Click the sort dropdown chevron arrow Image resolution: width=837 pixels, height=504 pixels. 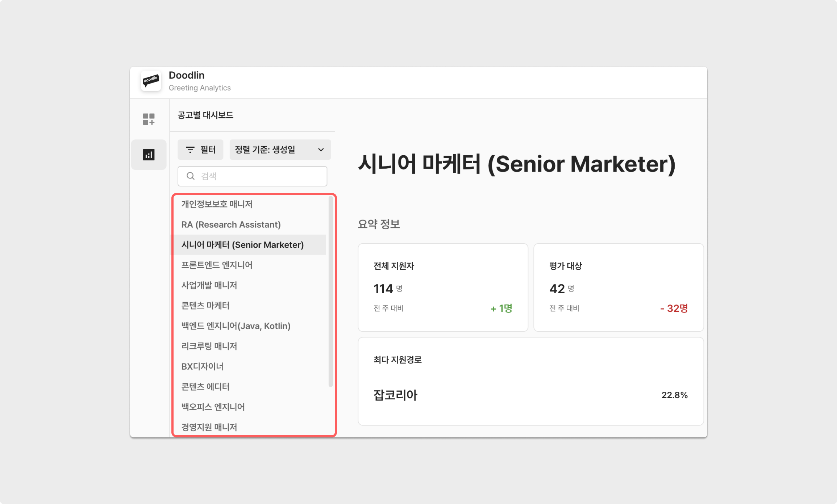coord(321,150)
